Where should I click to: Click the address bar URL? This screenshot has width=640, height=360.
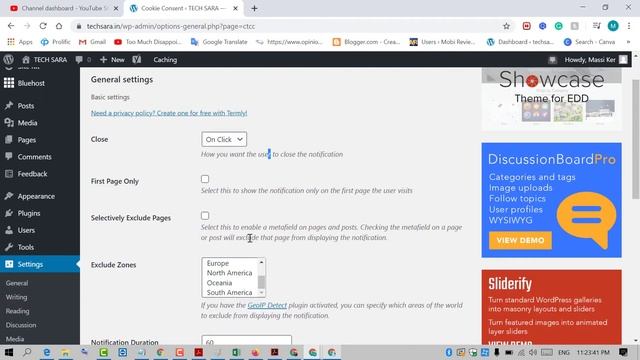[171, 26]
